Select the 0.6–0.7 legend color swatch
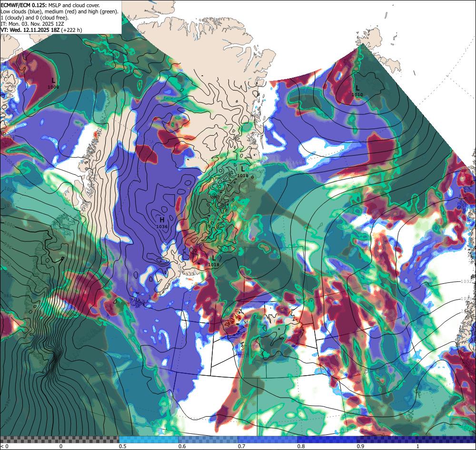 coord(208,440)
